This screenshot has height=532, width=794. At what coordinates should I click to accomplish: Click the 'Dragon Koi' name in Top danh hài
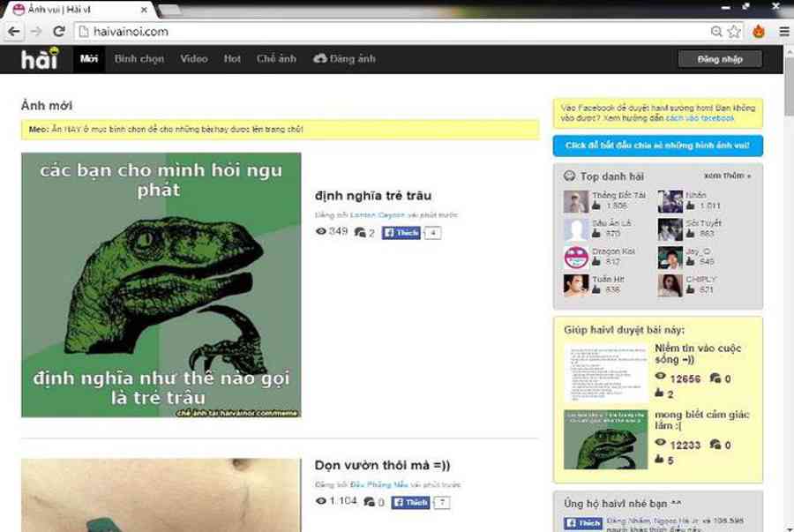[613, 251]
